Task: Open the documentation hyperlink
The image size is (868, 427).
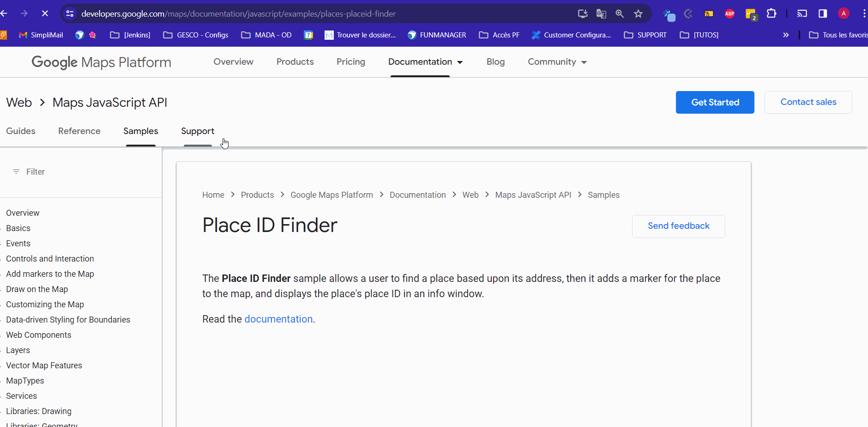Action: (x=278, y=319)
